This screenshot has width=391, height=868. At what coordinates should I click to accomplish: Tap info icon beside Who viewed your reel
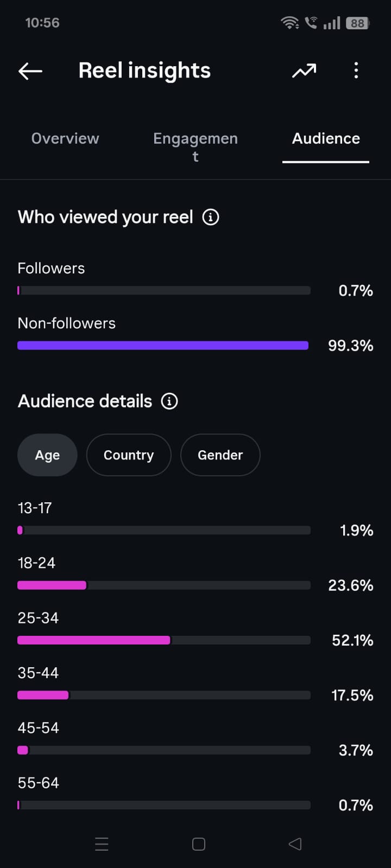pyautogui.click(x=211, y=217)
